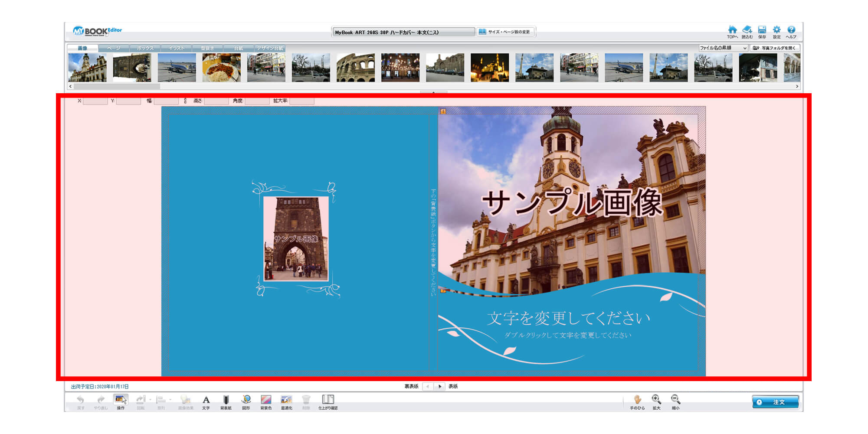Switch to the デザイン台紙 tab
Viewport: 868px width, 434px height.
270,48
